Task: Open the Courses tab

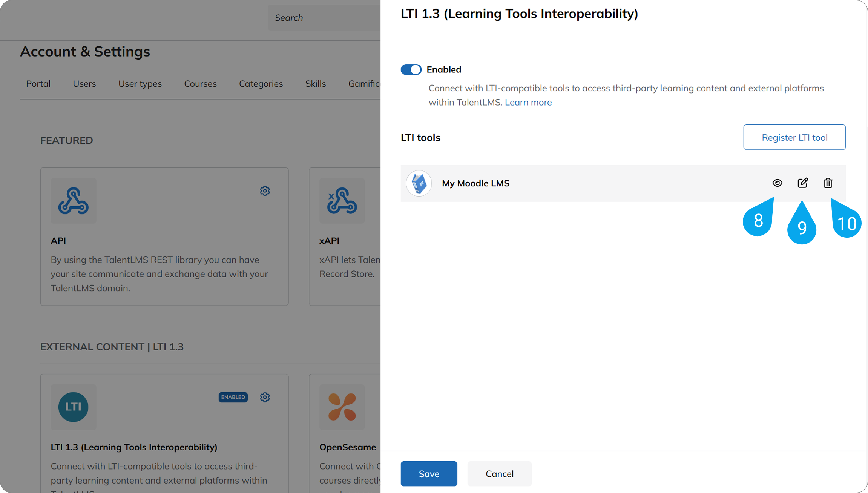Action: pos(200,84)
